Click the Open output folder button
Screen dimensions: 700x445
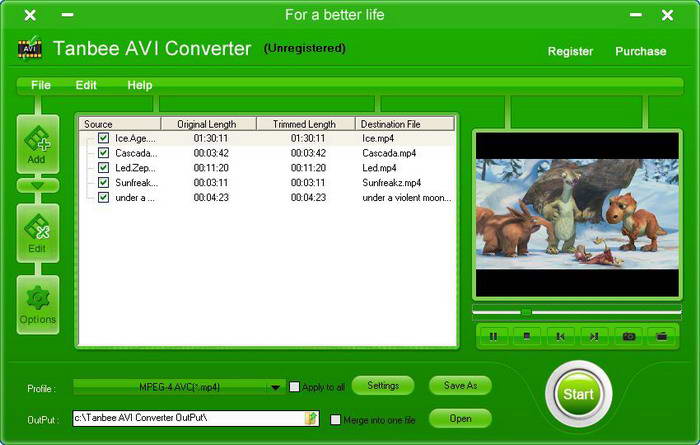pyautogui.click(x=460, y=419)
